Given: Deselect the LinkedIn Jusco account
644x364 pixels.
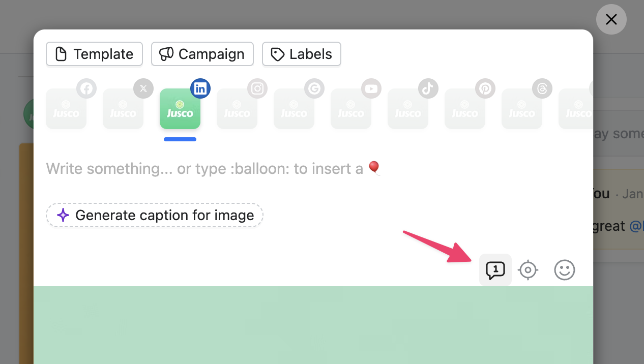Looking at the screenshot, I should pyautogui.click(x=180, y=109).
